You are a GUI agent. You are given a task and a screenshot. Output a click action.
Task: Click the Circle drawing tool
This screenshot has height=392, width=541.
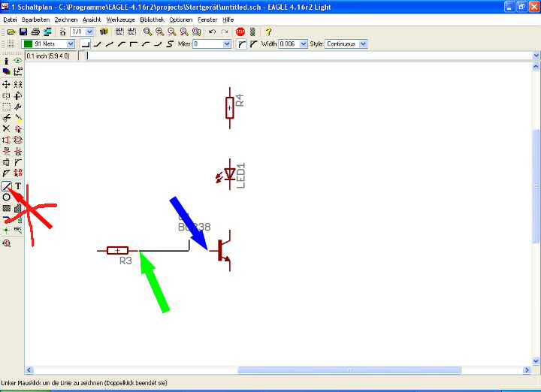pyautogui.click(x=6, y=197)
